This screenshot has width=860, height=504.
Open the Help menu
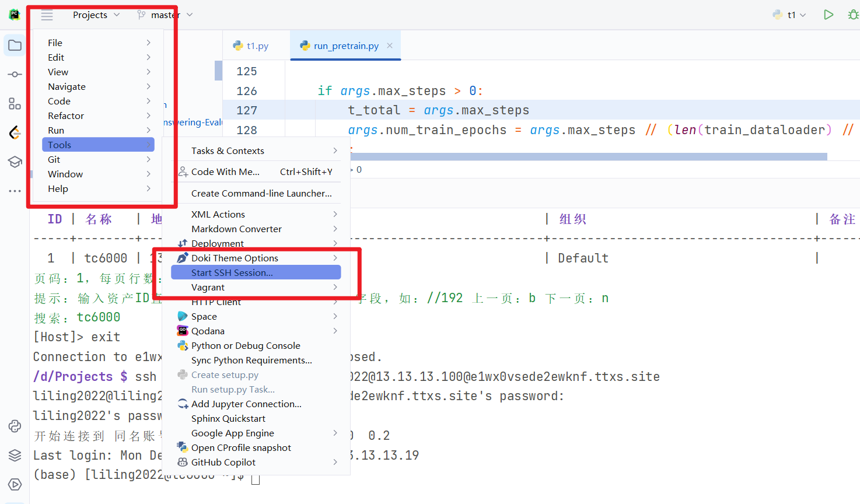(x=98, y=188)
